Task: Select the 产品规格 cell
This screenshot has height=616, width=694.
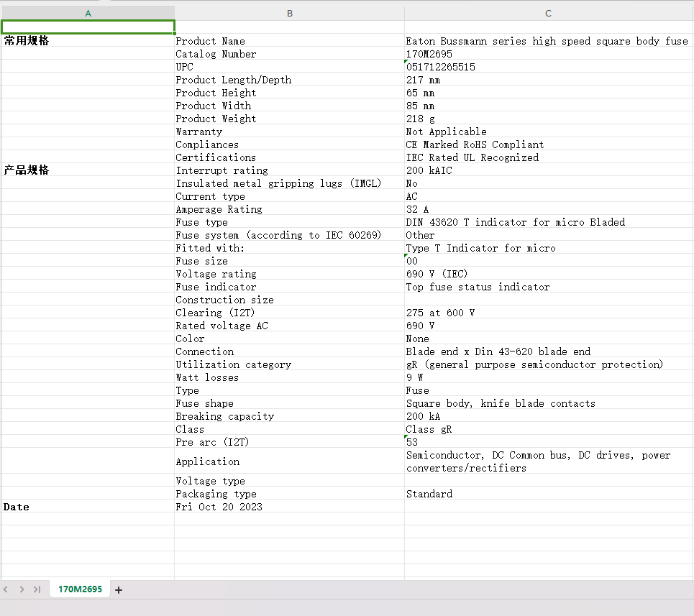Action: click(x=88, y=170)
